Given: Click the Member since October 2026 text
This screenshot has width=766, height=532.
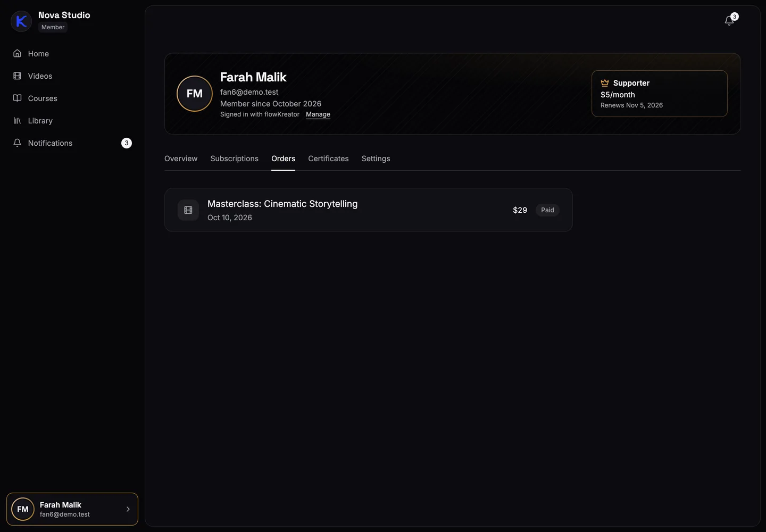Looking at the screenshot, I should [x=271, y=104].
